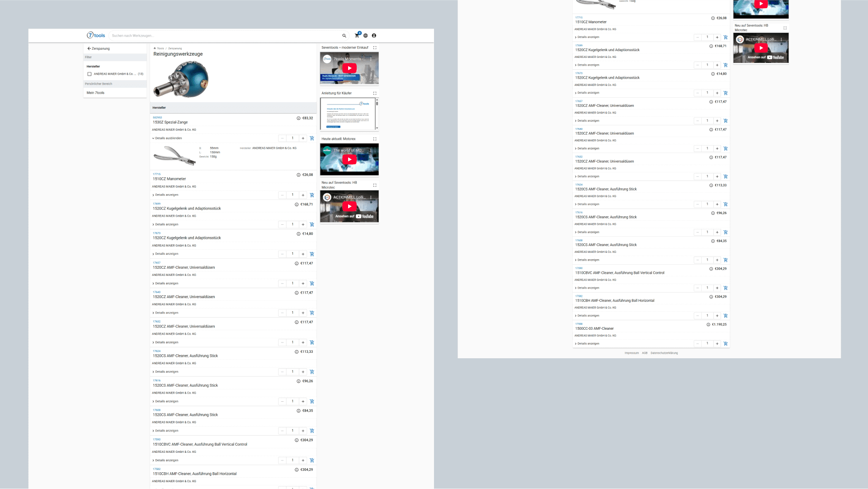
Task: Click price info icon for 1510CZ Manometer
Action: click(x=298, y=175)
